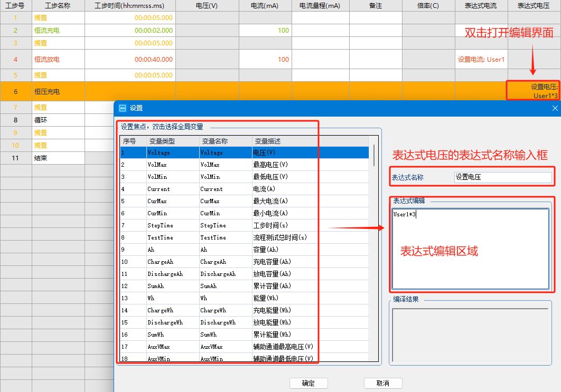
Task: Select the AuxVMax variable row
Action: pos(211,346)
